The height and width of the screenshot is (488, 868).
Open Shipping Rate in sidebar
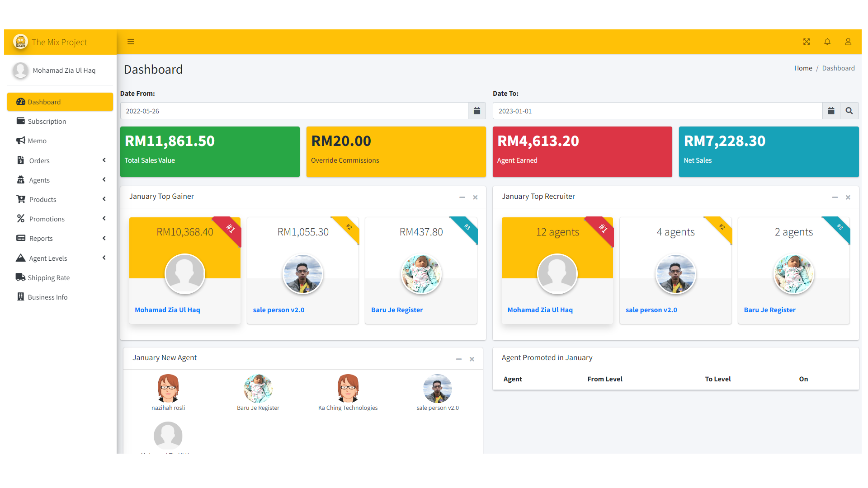pyautogui.click(x=48, y=278)
